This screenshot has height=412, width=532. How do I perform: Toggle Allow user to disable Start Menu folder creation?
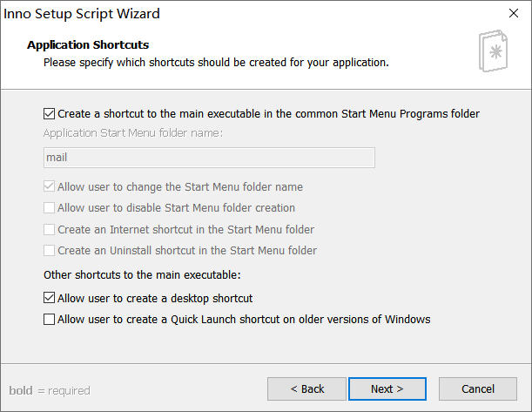[x=50, y=207]
